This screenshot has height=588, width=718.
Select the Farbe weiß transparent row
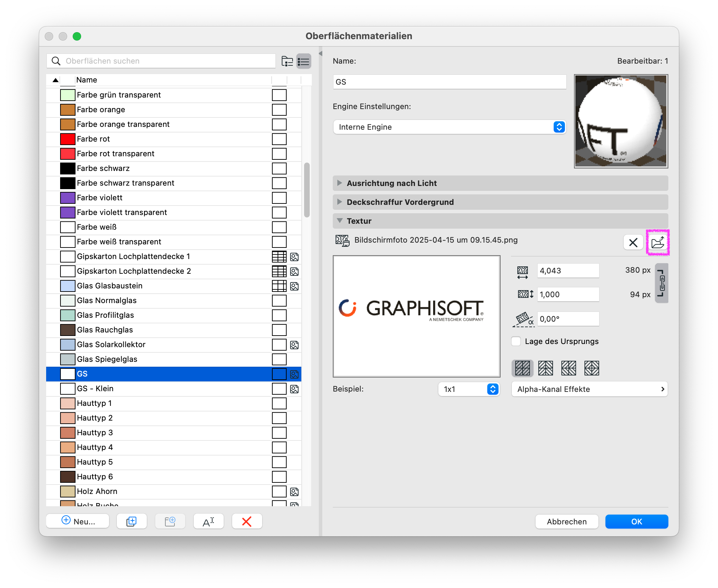coord(174,242)
